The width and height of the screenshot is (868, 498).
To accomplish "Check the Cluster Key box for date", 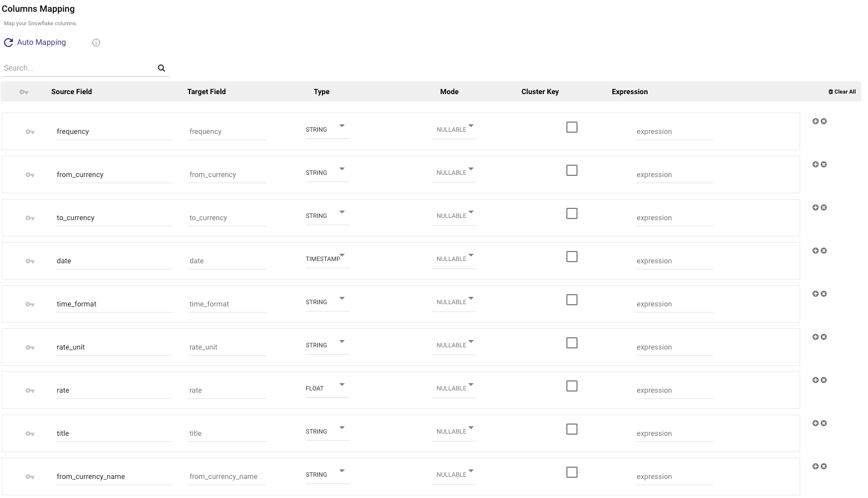I will point(571,257).
